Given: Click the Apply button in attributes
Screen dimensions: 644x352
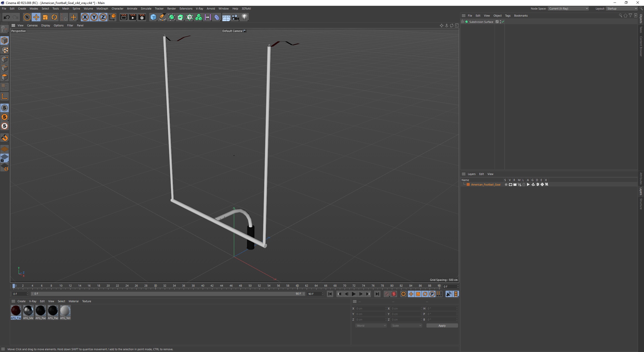Looking at the screenshot, I should tap(441, 325).
